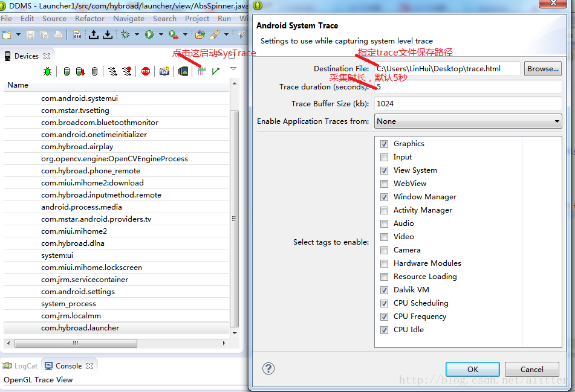Open the Search menu
The height and width of the screenshot is (392, 575).
pyautogui.click(x=164, y=18)
